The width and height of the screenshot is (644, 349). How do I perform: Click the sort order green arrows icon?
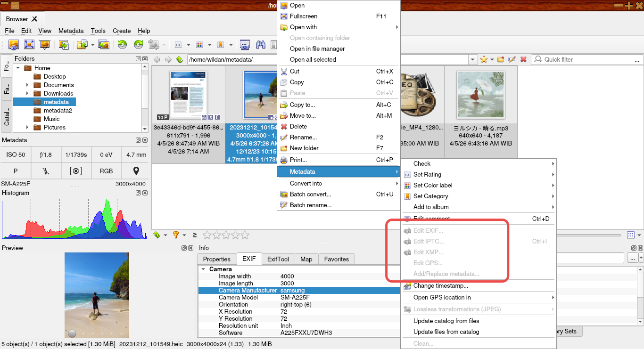click(x=157, y=235)
